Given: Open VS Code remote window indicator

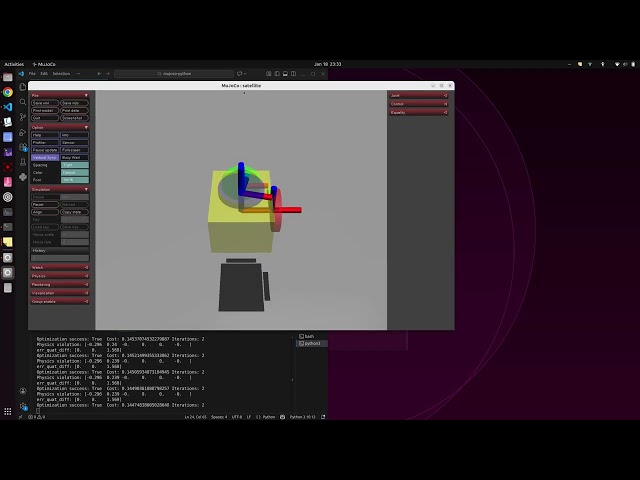Looking at the screenshot, I should [20, 417].
